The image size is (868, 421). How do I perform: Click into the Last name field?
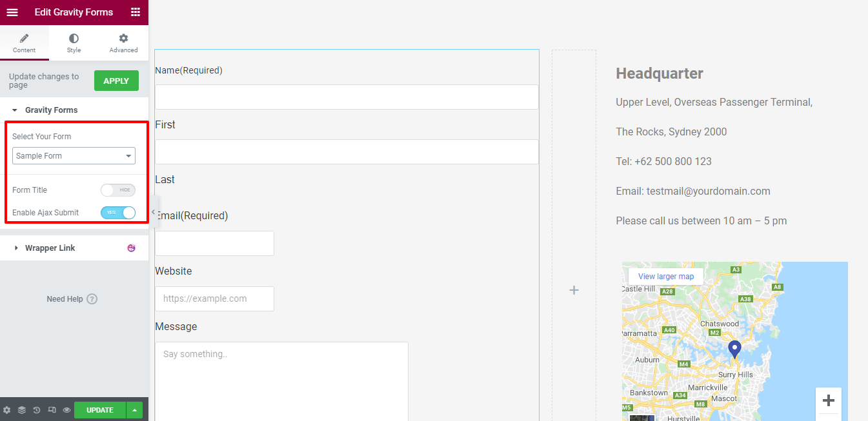click(x=347, y=152)
